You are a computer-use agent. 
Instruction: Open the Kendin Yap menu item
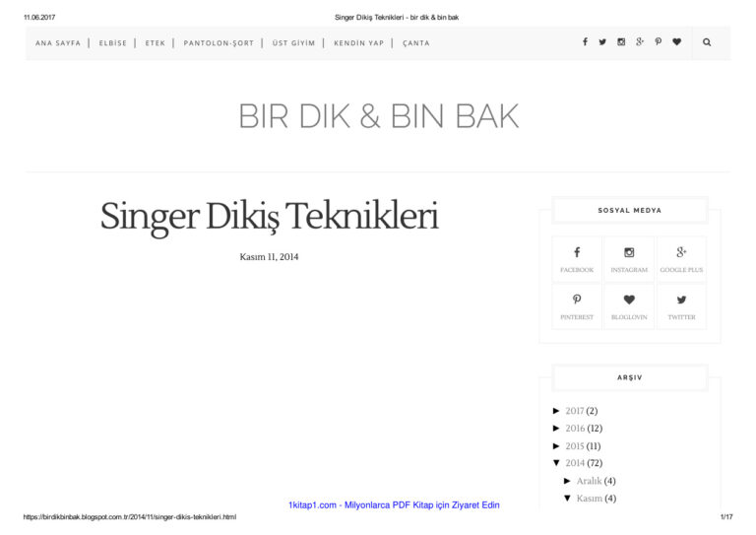tap(358, 43)
